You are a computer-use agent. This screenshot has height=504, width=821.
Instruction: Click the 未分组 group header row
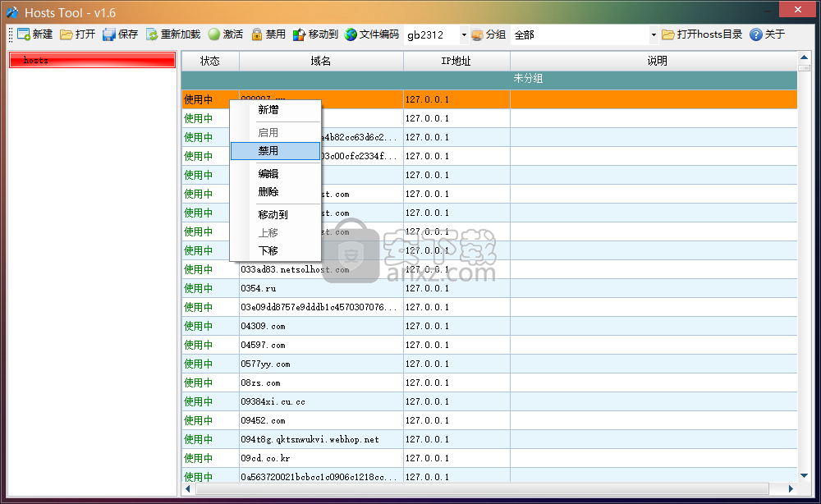click(489, 79)
